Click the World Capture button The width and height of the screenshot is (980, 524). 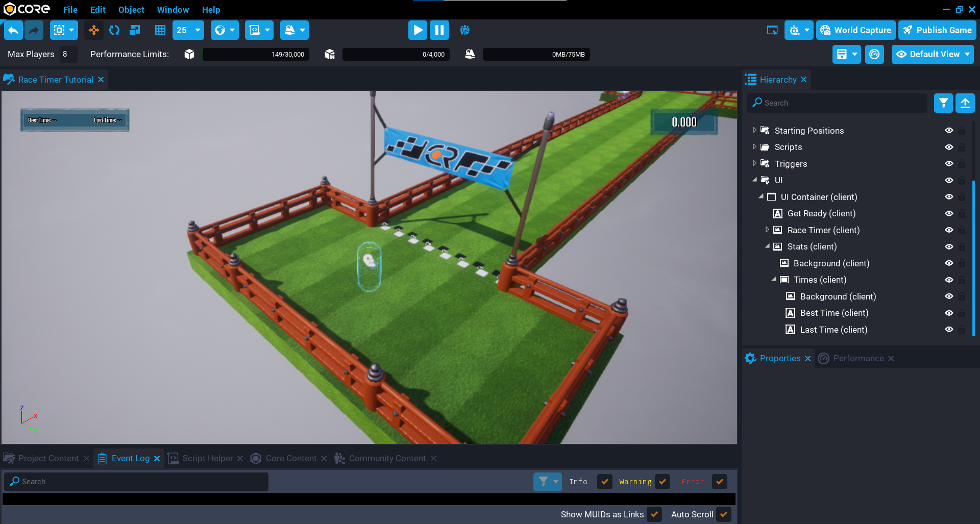pos(855,31)
